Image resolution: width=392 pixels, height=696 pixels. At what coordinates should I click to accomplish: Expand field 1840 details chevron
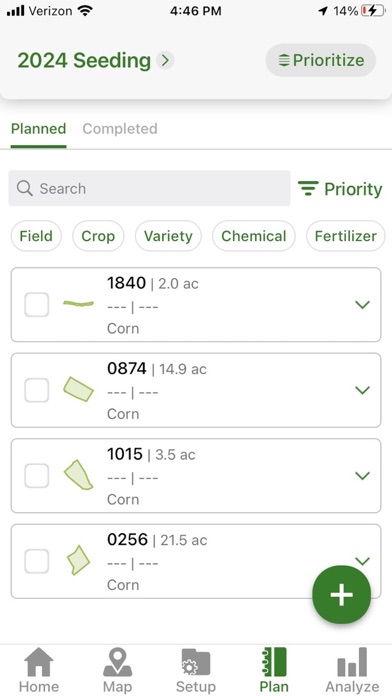point(363,304)
